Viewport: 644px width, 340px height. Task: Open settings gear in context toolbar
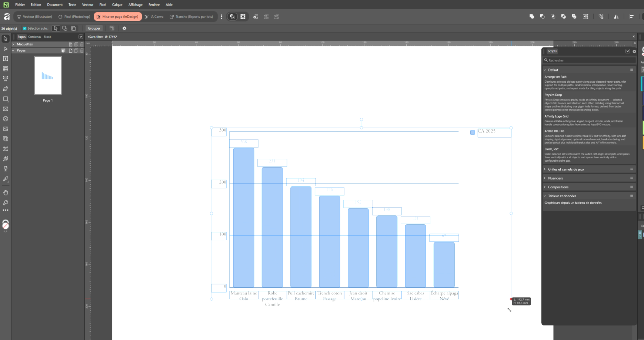(124, 28)
